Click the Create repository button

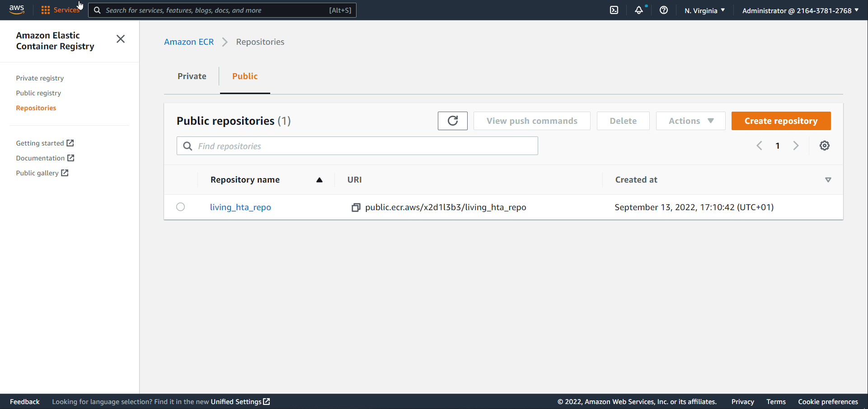(x=781, y=121)
